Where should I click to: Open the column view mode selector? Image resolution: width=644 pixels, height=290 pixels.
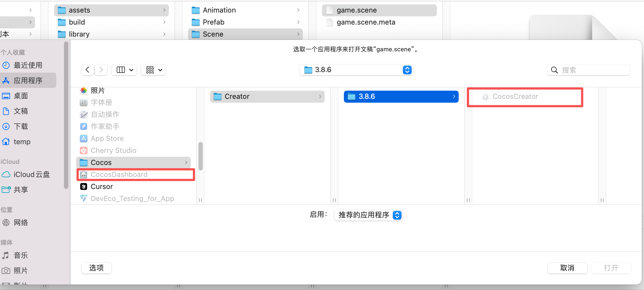[124, 70]
